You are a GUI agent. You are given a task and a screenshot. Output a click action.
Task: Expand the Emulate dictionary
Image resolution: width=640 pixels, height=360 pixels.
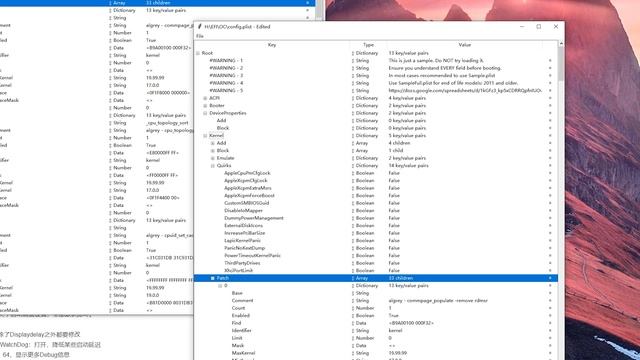pyautogui.click(x=213, y=158)
